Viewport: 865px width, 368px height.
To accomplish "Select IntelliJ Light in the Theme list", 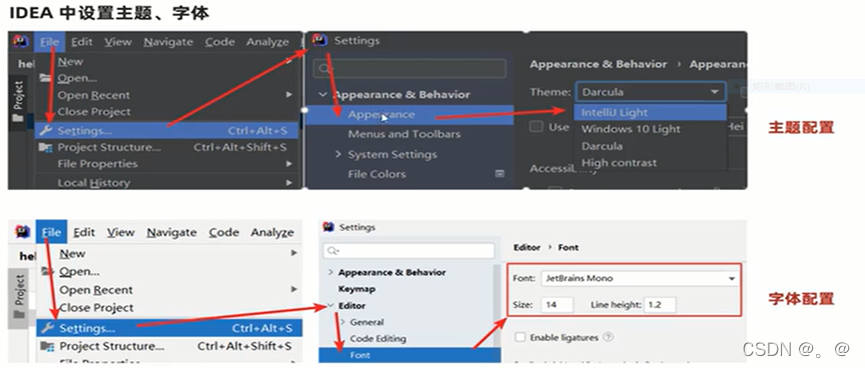I will point(650,113).
